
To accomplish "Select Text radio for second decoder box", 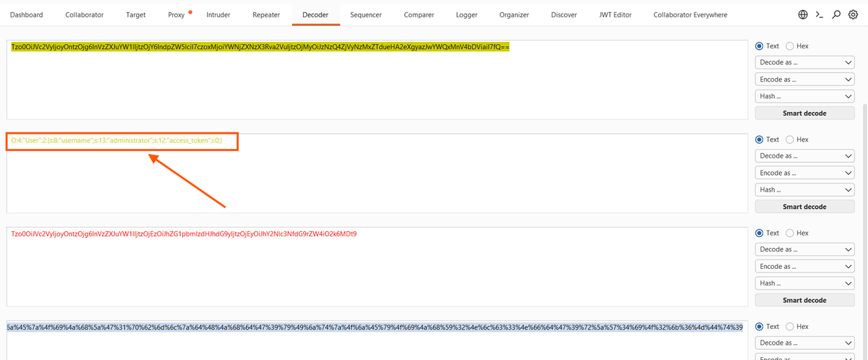I will click(x=759, y=140).
